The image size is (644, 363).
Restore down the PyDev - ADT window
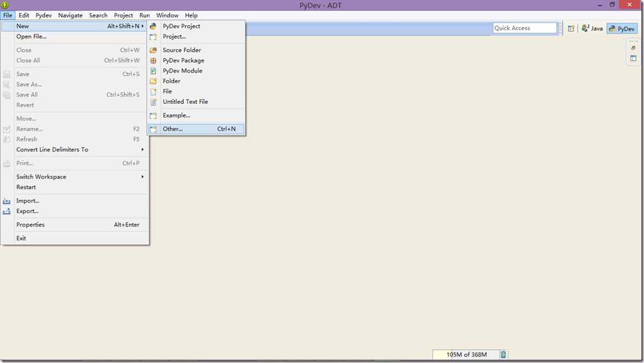(612, 5)
